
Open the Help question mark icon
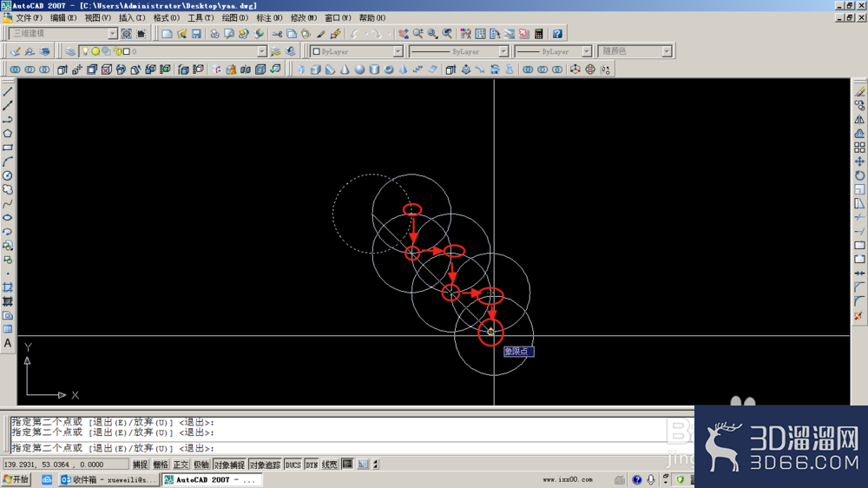pyautogui.click(x=557, y=34)
